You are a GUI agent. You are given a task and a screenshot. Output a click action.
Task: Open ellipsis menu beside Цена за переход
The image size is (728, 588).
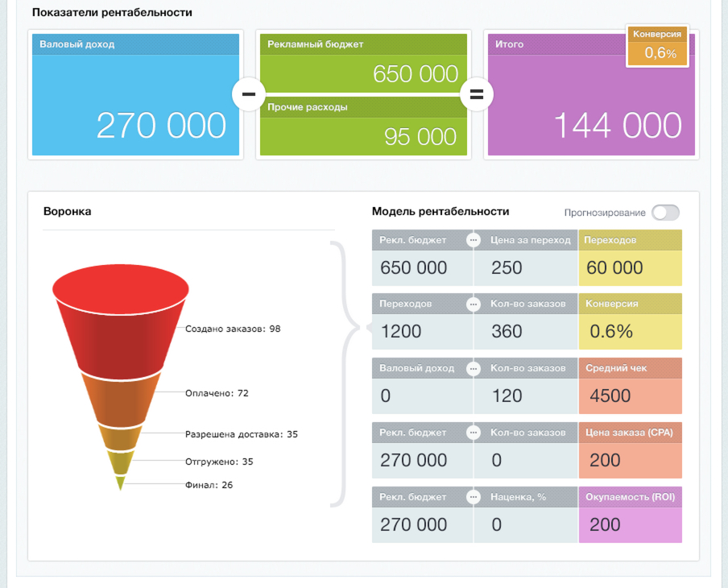tap(474, 240)
